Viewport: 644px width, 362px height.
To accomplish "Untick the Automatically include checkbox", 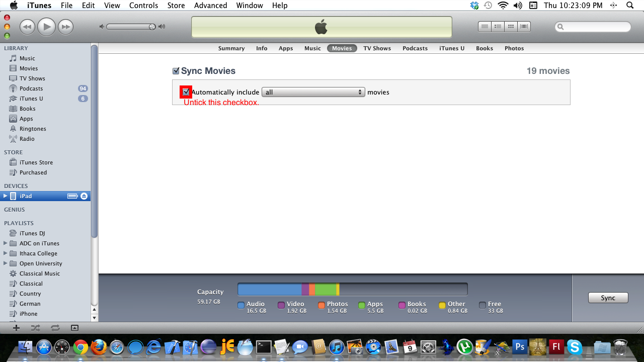I will pyautogui.click(x=186, y=92).
